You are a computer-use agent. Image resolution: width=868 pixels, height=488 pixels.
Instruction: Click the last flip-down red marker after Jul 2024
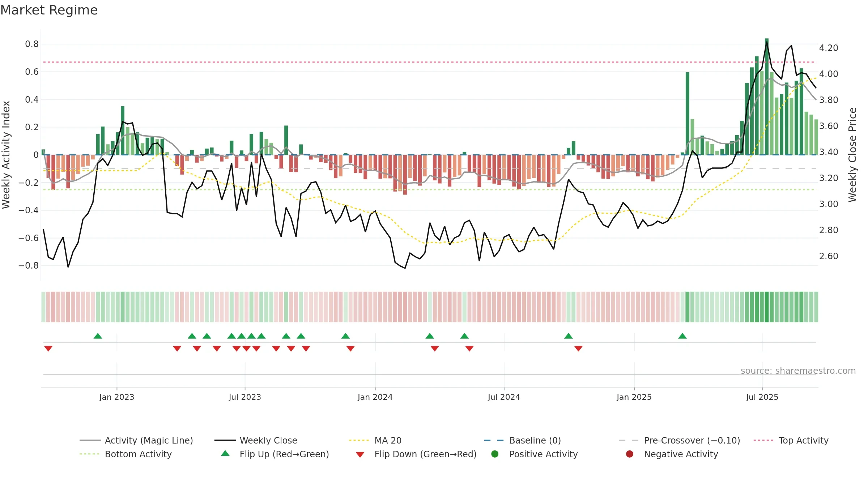tap(578, 348)
